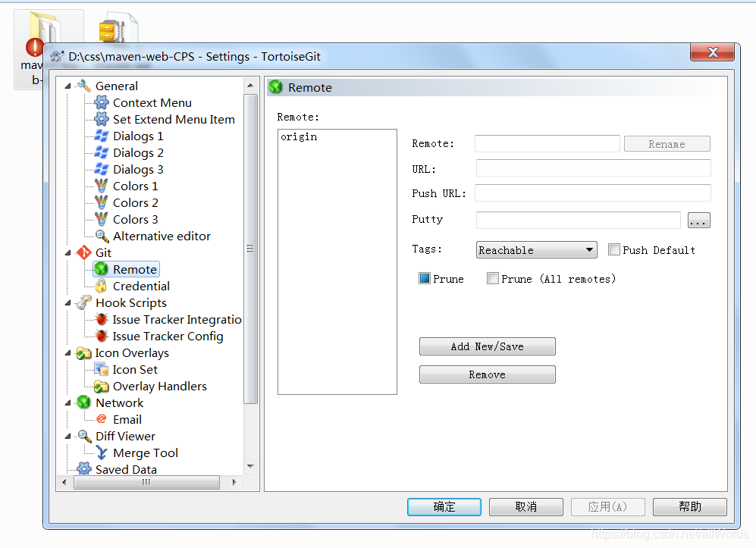Click the Network globe icon
Image resolution: width=756 pixels, height=548 pixels.
[84, 402]
